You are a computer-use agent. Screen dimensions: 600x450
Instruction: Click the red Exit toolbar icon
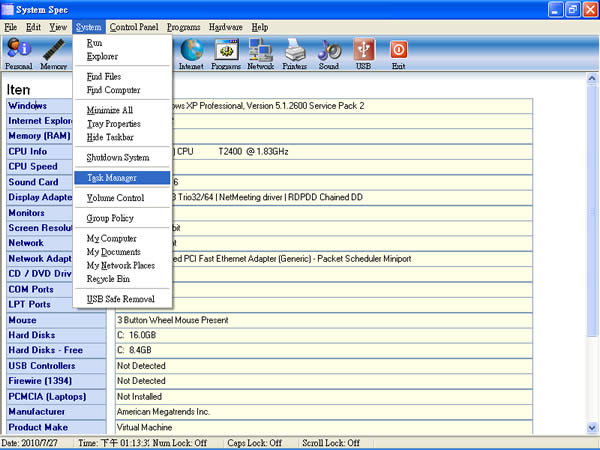pyautogui.click(x=398, y=54)
